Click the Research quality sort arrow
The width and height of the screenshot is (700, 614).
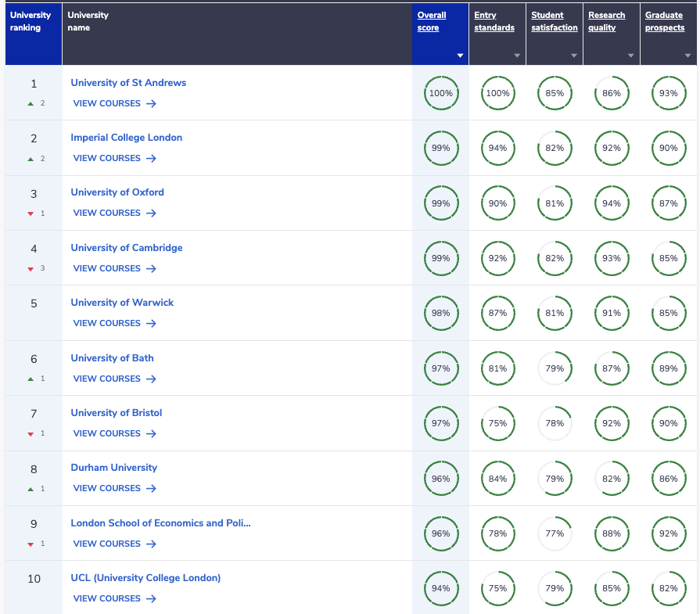coord(631,56)
